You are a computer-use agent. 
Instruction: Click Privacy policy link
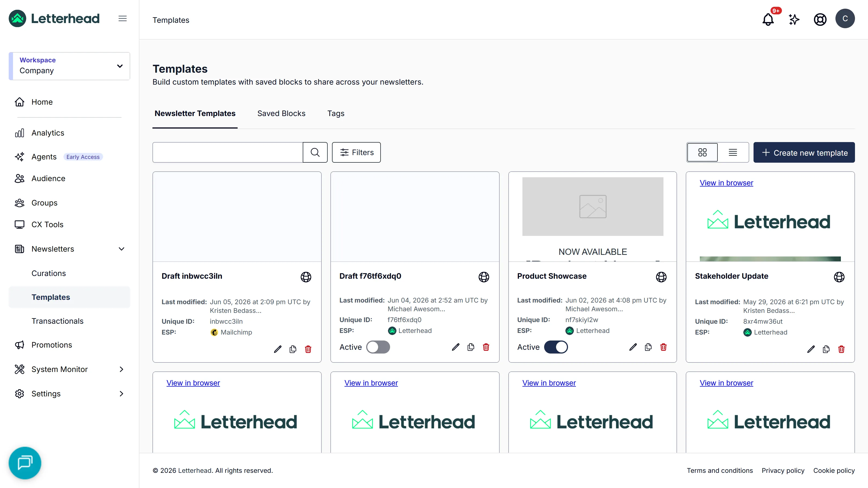click(783, 470)
